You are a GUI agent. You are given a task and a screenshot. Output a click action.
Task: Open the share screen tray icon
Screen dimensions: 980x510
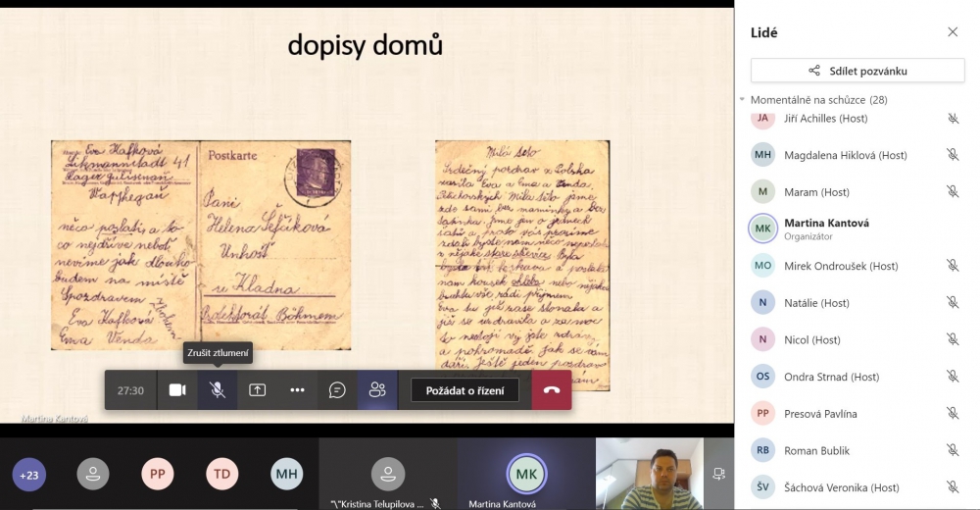(258, 390)
